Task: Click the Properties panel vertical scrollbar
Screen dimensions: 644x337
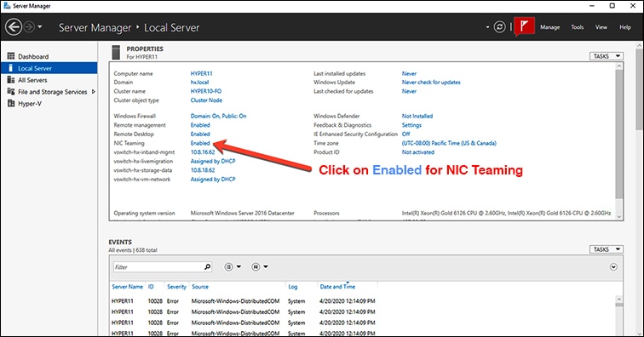Action: (x=619, y=135)
